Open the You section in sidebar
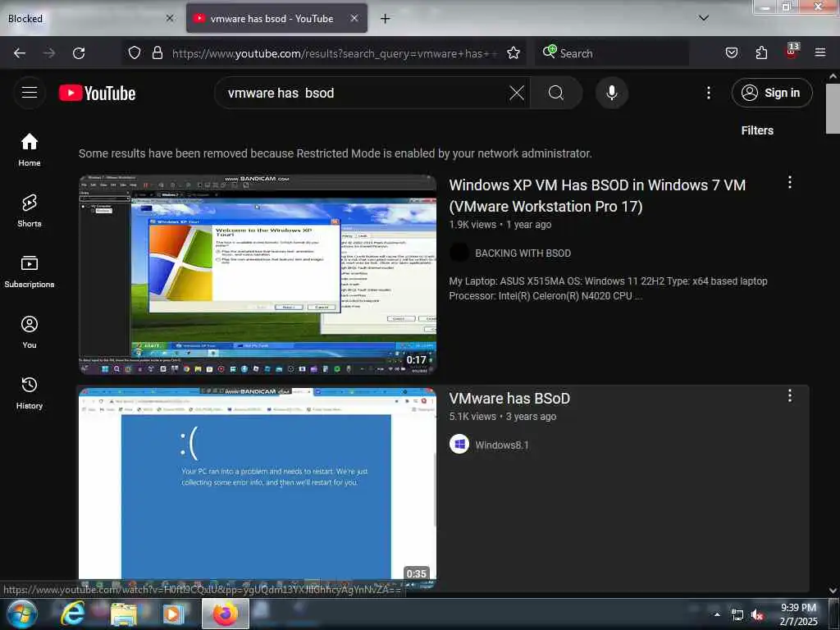The height and width of the screenshot is (630, 840). 30,332
